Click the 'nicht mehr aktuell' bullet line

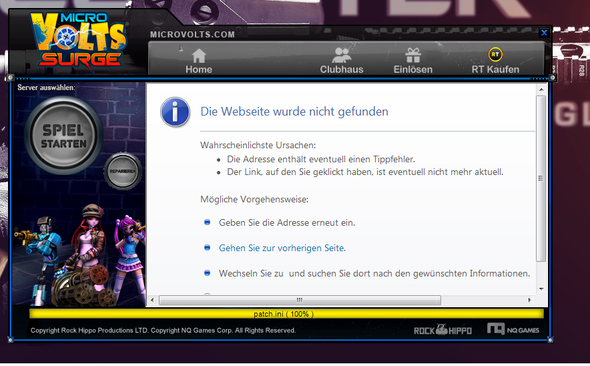[365, 172]
